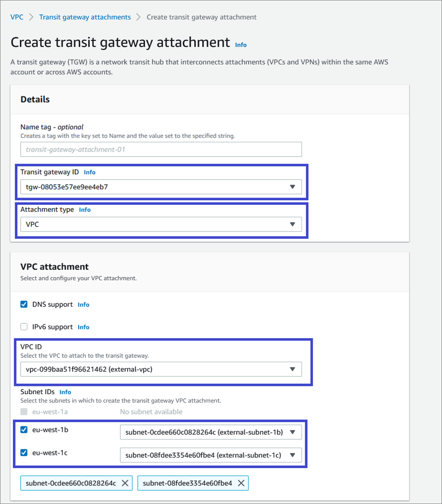Expand the Transit gateway ID dropdown
Screen dimensions: 442x504
click(x=161, y=187)
